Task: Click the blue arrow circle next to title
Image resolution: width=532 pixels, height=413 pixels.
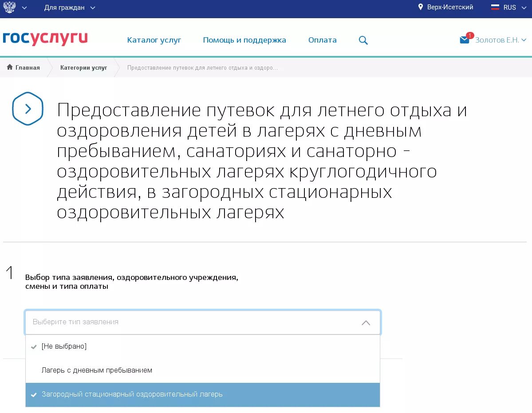Action: pos(28,109)
